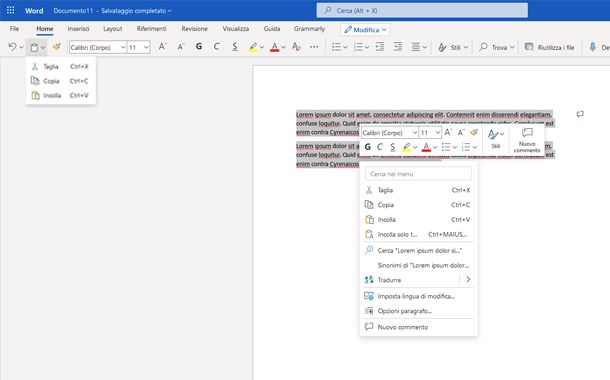Click ribbon numbered list icon
Viewport: 610px width, 380px height.
(x=358, y=47)
